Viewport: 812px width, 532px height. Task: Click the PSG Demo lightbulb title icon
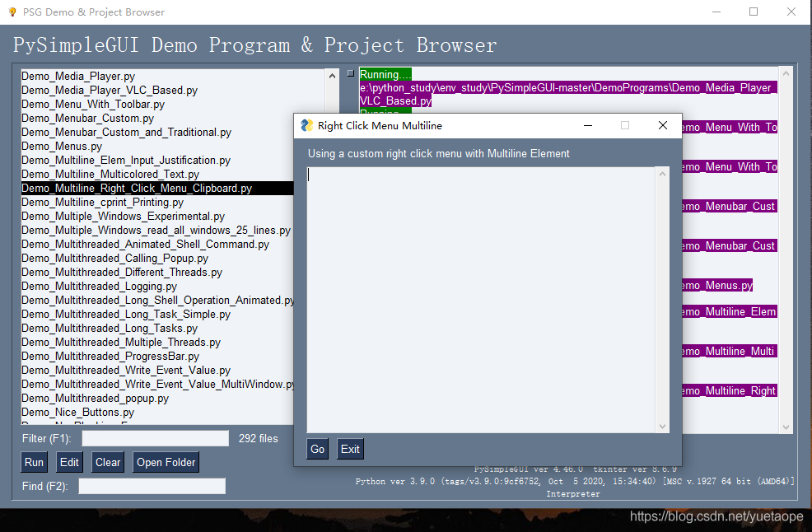coord(12,12)
